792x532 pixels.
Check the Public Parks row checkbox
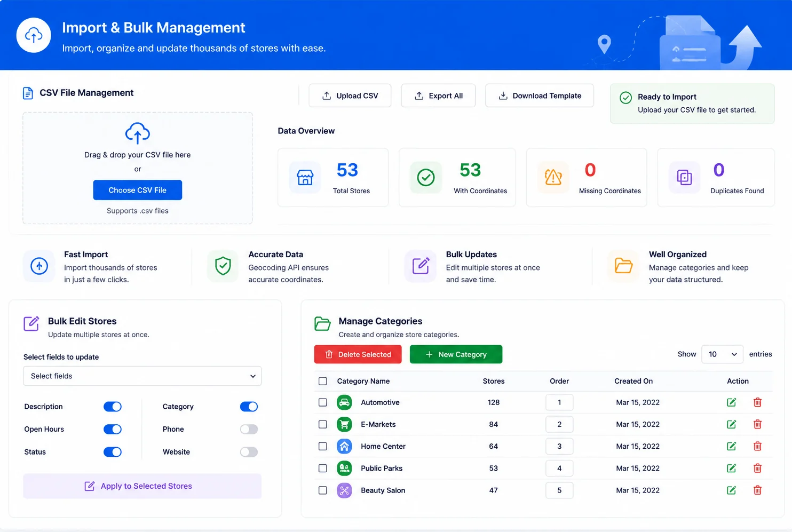point(322,468)
